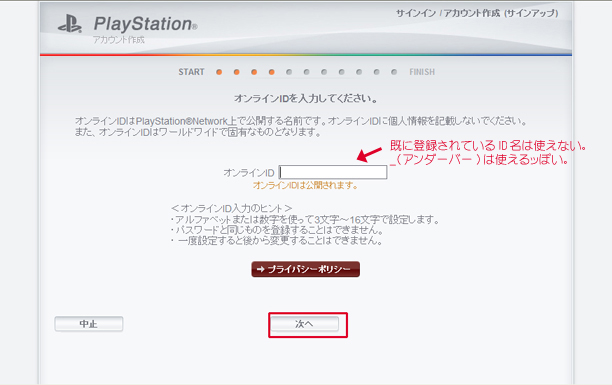Click the heading オンラインIDを入力してください。
Image resolution: width=612 pixels, height=385 pixels.
point(306,98)
